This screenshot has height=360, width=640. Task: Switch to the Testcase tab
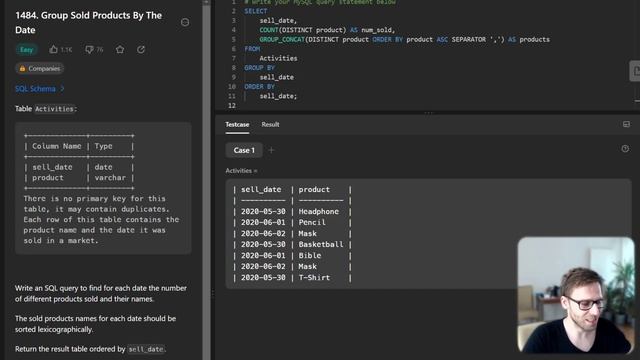(237, 124)
